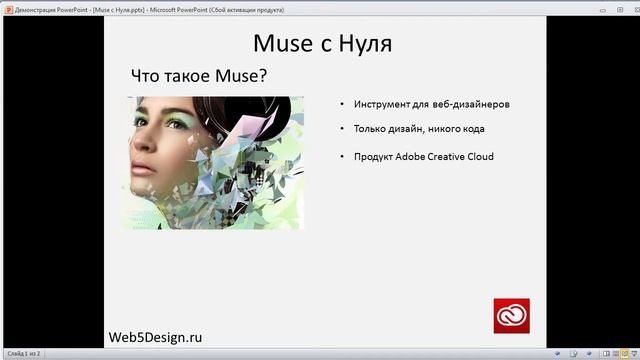The image size is (640, 360).
Task: Minimize the PowerPoint window
Action: point(603,10)
